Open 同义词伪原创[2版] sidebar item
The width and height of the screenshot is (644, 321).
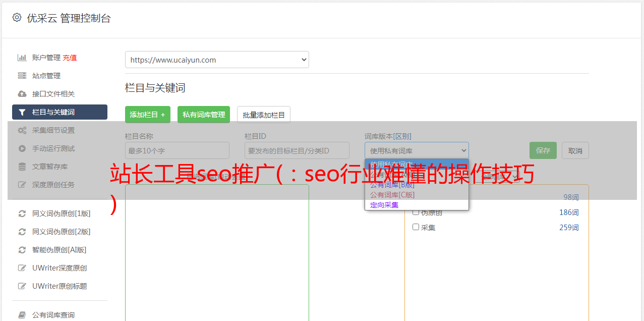tap(60, 232)
